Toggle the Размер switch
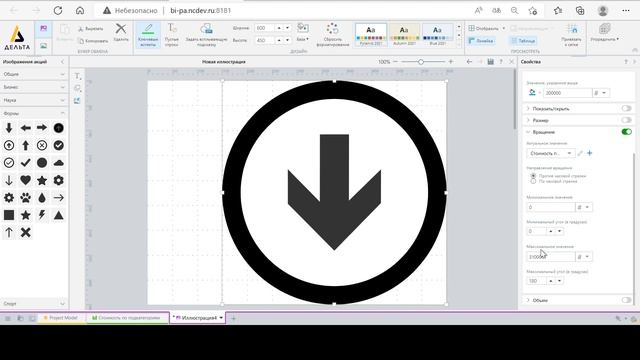640x360 pixels. (x=627, y=120)
